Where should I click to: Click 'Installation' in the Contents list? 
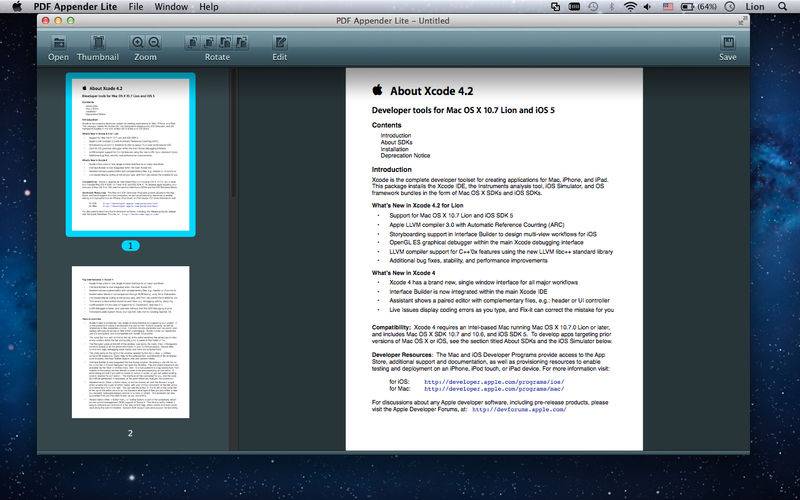(394, 149)
